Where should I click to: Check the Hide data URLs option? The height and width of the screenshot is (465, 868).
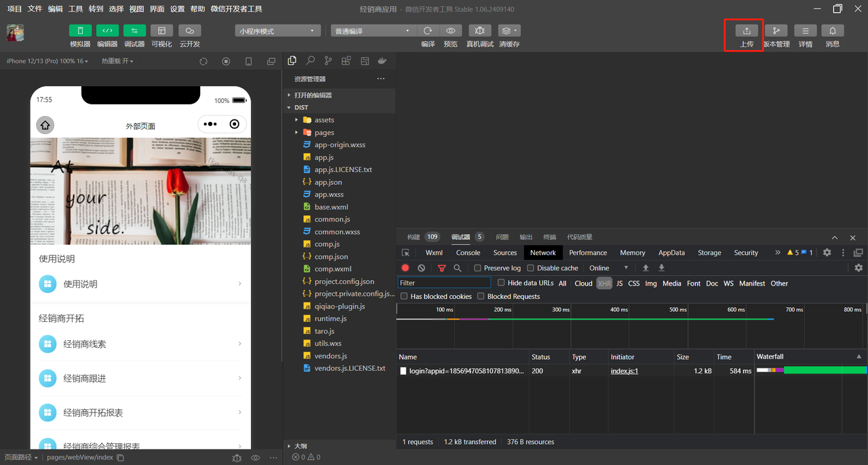pos(501,283)
